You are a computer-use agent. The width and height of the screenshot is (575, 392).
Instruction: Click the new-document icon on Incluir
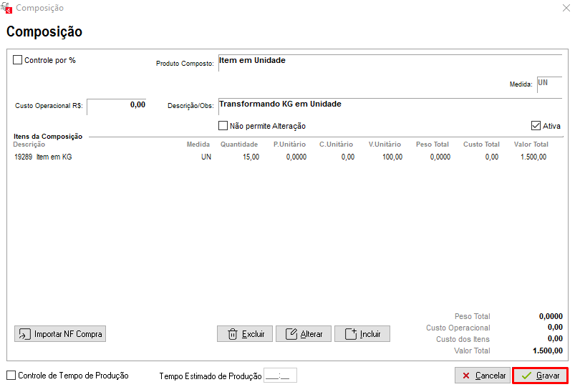click(x=351, y=334)
